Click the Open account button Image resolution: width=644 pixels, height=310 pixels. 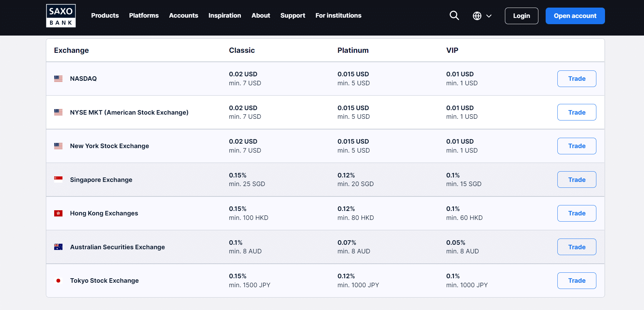(575, 16)
